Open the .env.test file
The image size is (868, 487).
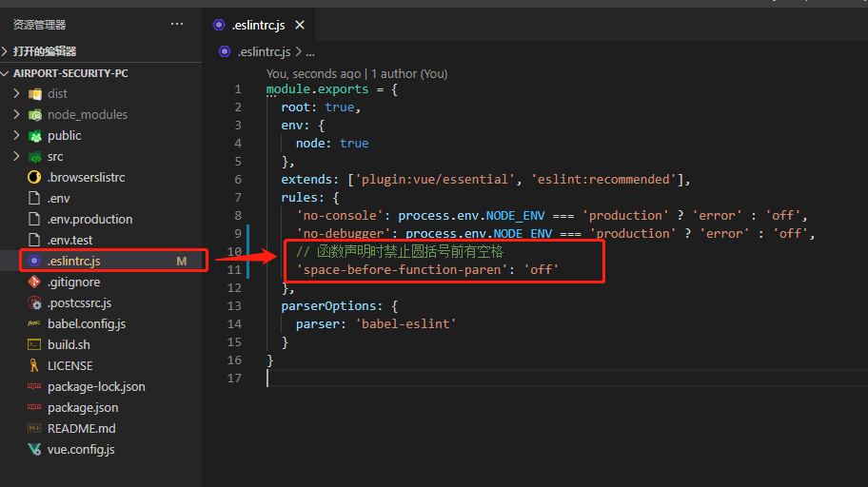click(x=69, y=241)
